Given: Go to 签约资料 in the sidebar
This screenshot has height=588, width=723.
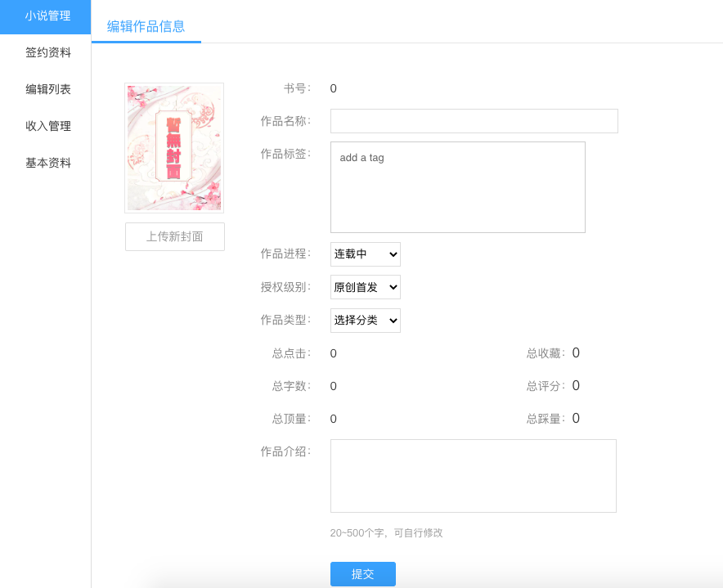Looking at the screenshot, I should 47,52.
